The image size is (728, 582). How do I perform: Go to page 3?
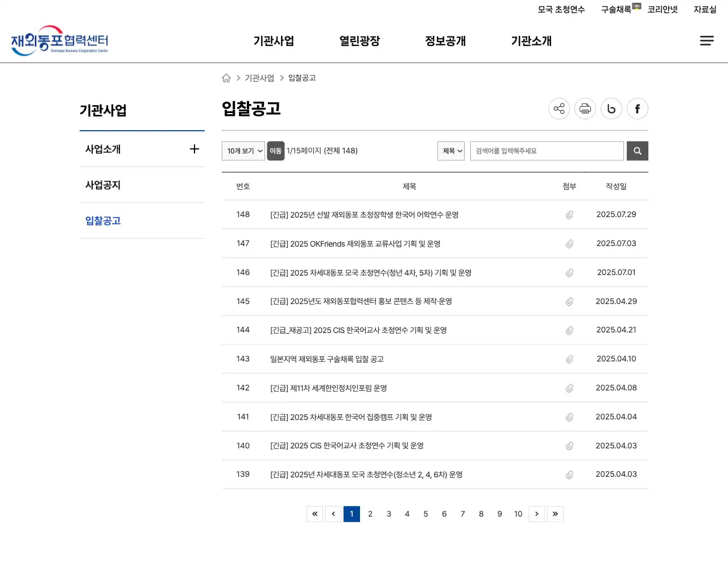[389, 514]
